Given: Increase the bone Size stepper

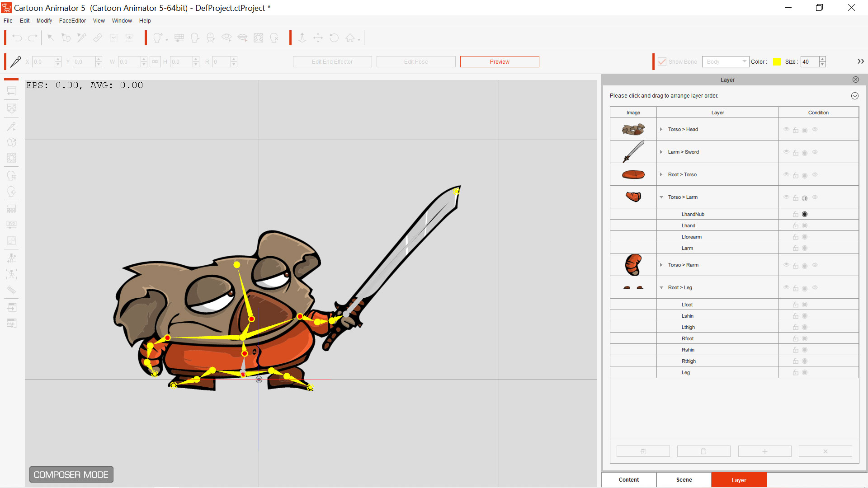Looking at the screenshot, I should 822,59.
